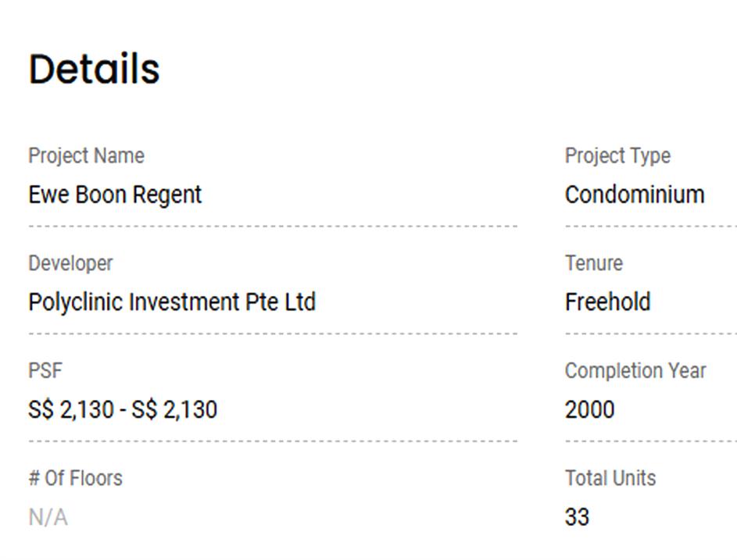Click the Details section heading

point(95,69)
